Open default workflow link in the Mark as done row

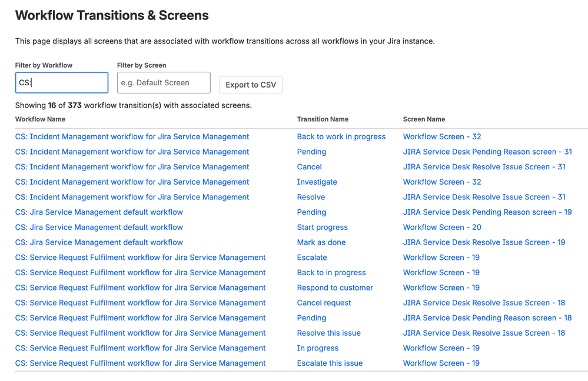tap(99, 242)
